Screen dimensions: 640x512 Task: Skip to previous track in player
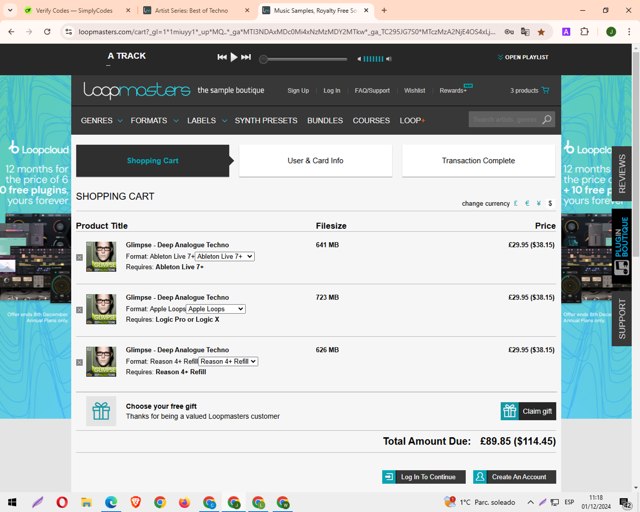[222, 57]
